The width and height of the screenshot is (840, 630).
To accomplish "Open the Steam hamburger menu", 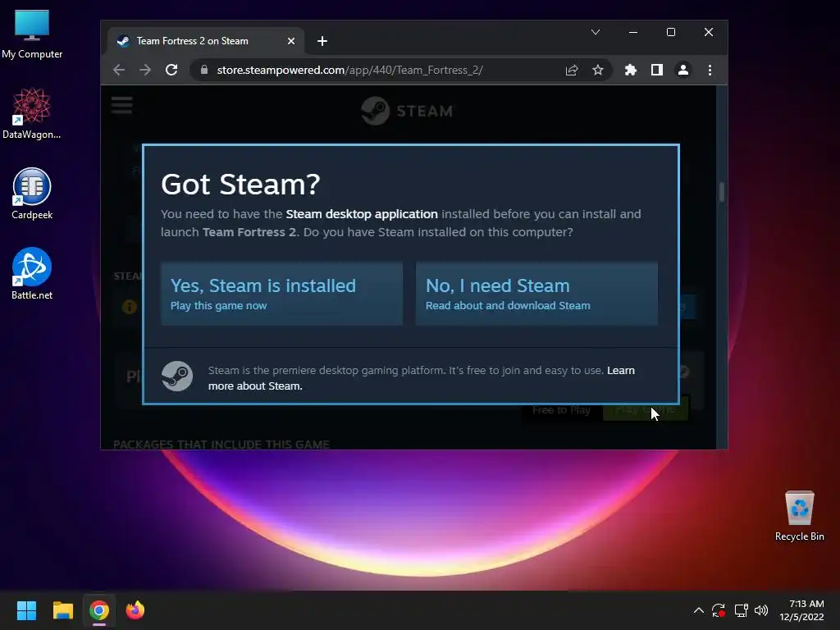I will [122, 105].
